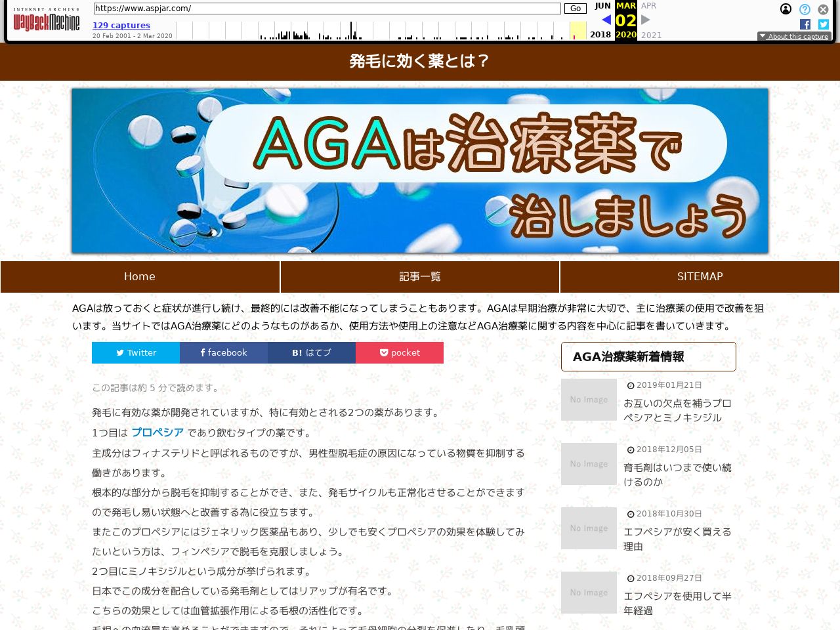Screen dimensions: 840x630
Task: Click the 2018 year in capture timeline
Action: 600,35
